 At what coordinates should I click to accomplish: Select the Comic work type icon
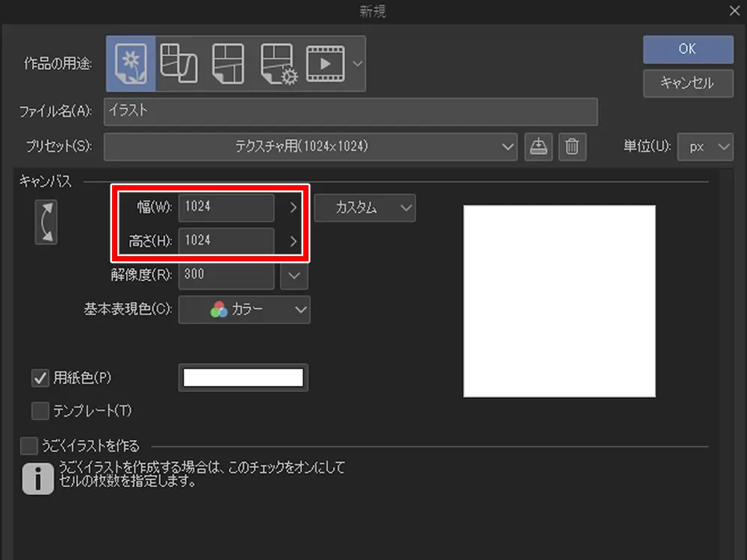(229, 63)
